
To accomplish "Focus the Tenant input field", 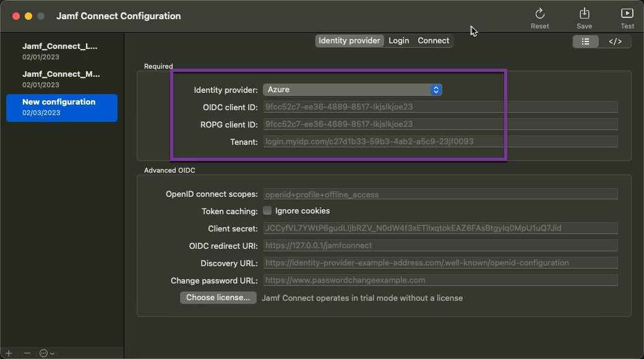I will tap(440, 141).
